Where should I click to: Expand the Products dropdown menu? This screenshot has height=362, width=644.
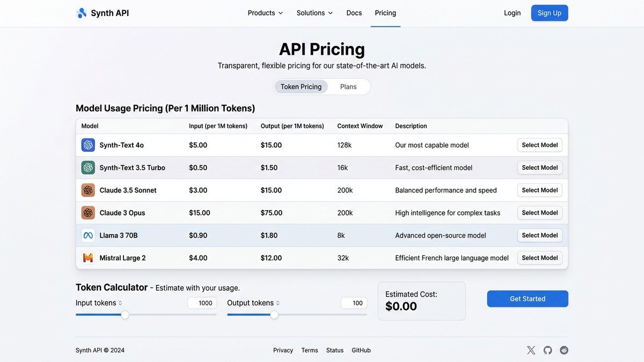(x=265, y=13)
